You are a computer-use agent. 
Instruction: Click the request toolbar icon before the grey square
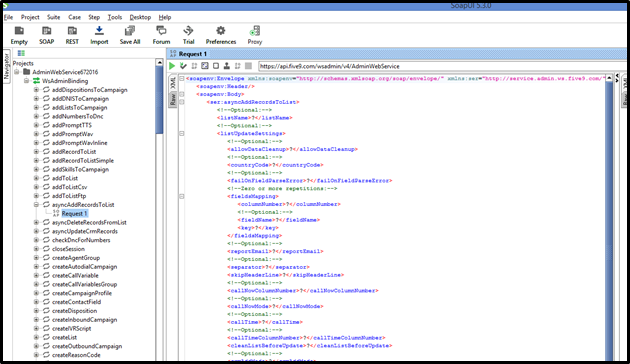(237, 66)
